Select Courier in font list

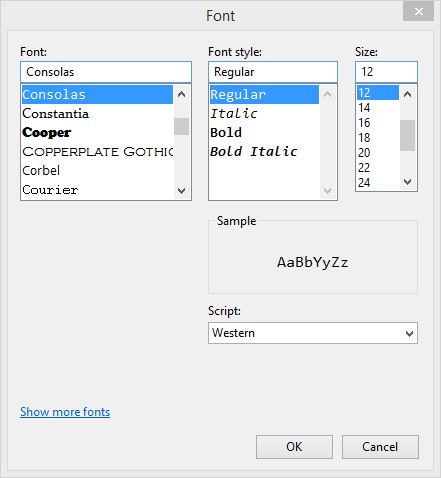97,190
